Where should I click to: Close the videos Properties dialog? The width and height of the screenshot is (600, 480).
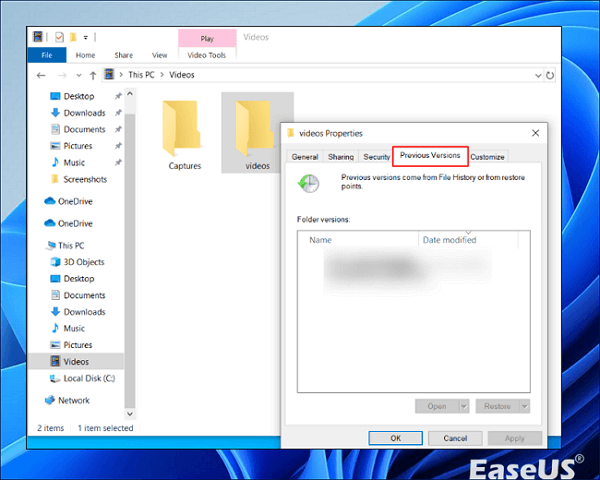pyautogui.click(x=535, y=133)
